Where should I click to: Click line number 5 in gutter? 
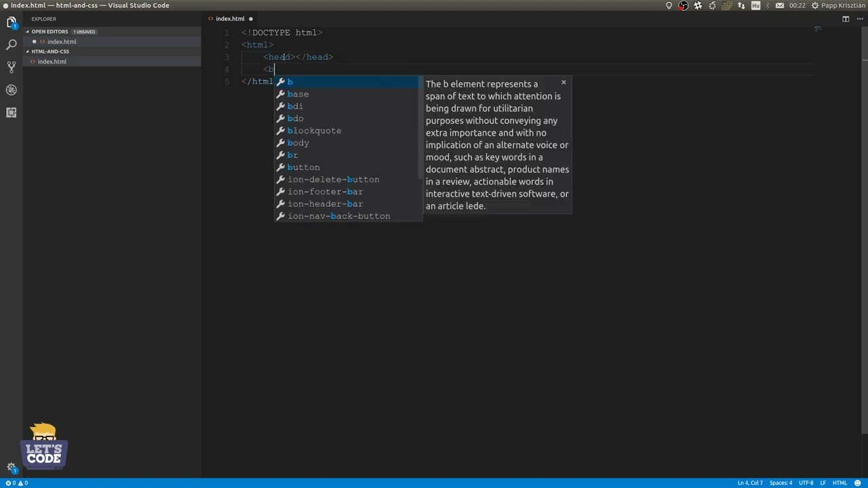pyautogui.click(x=227, y=82)
